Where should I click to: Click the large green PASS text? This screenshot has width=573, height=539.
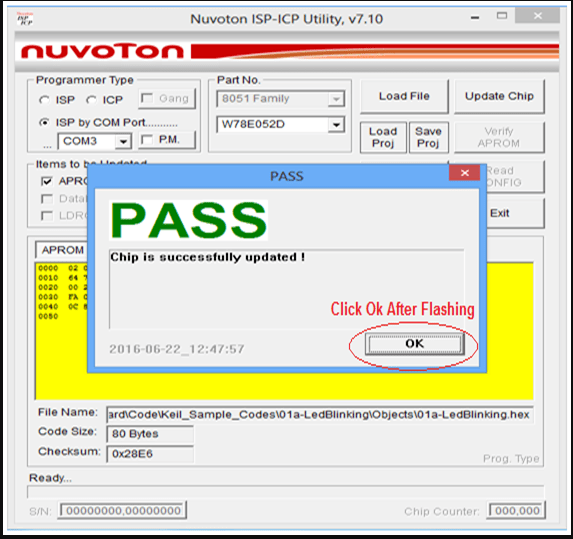(189, 220)
